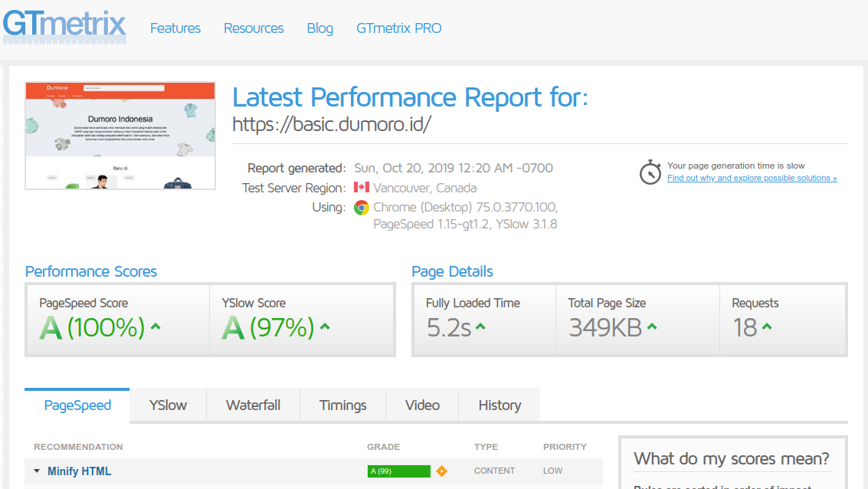Click the 349KB total page size value
868x489 pixels.
[605, 327]
